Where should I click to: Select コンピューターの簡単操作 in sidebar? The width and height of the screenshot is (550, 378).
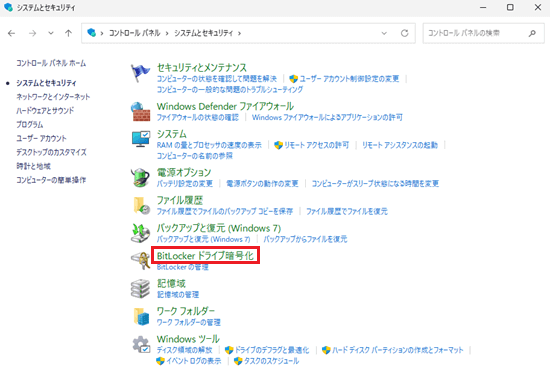[51, 180]
